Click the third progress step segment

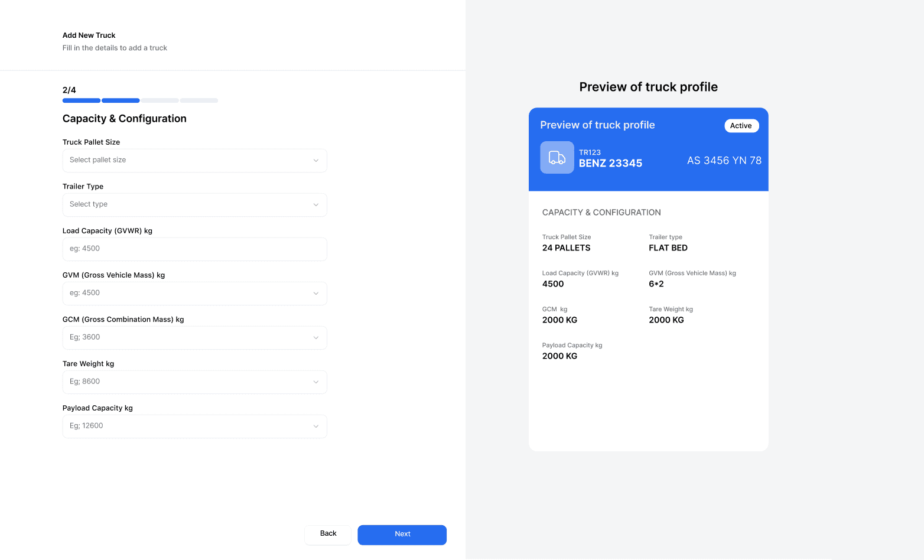pos(160,100)
